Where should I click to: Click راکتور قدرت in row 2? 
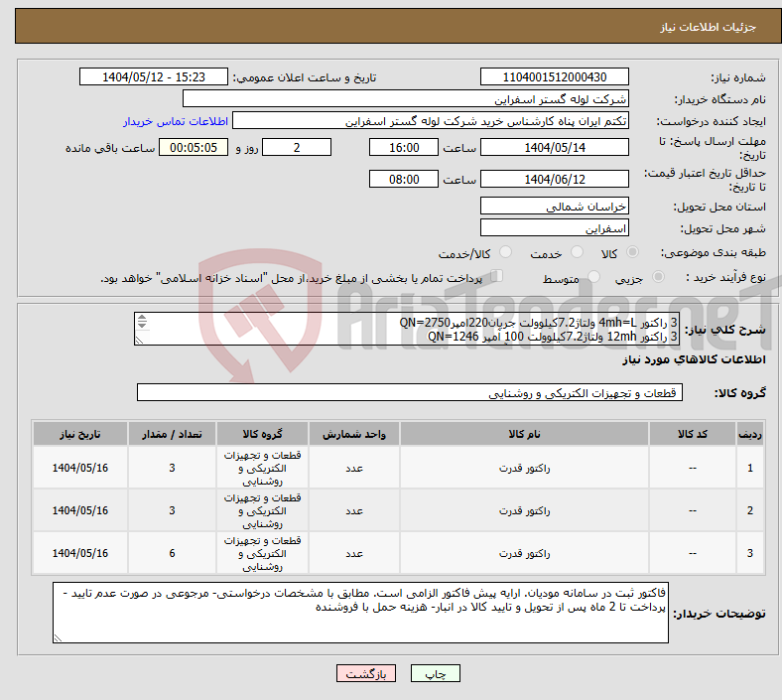point(524,511)
